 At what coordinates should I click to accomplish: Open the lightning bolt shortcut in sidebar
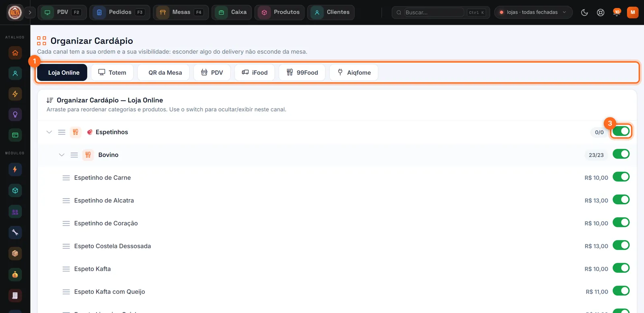coord(15,94)
